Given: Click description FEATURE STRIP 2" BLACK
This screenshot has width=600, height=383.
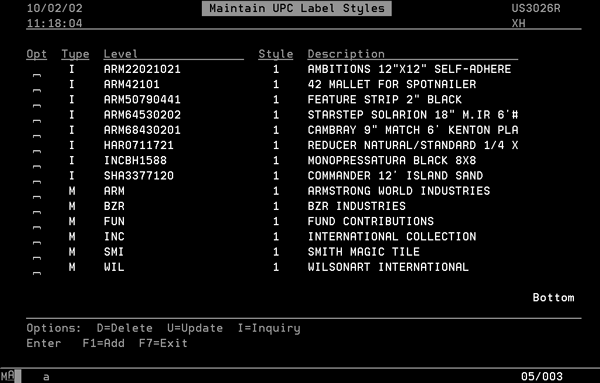Looking at the screenshot, I should click(385, 100).
